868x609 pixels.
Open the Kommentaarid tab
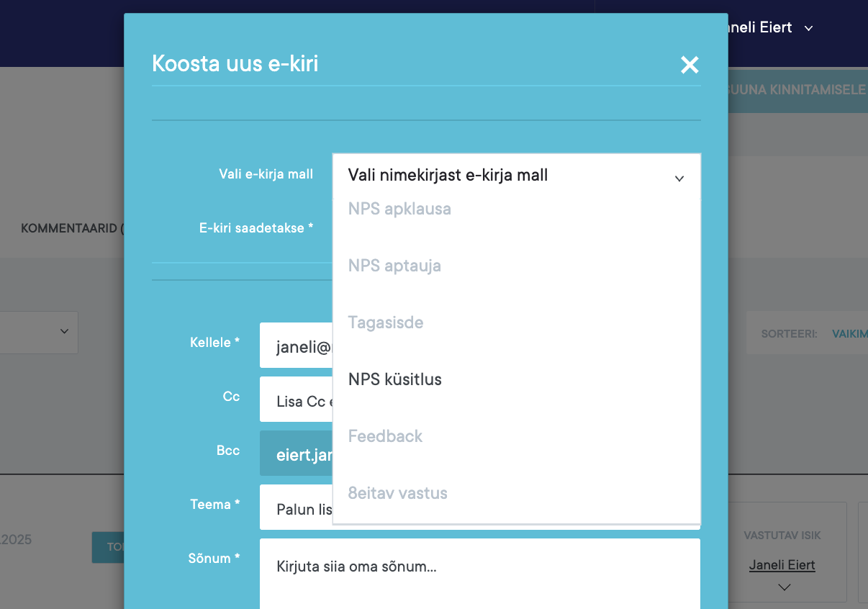pyautogui.click(x=72, y=228)
